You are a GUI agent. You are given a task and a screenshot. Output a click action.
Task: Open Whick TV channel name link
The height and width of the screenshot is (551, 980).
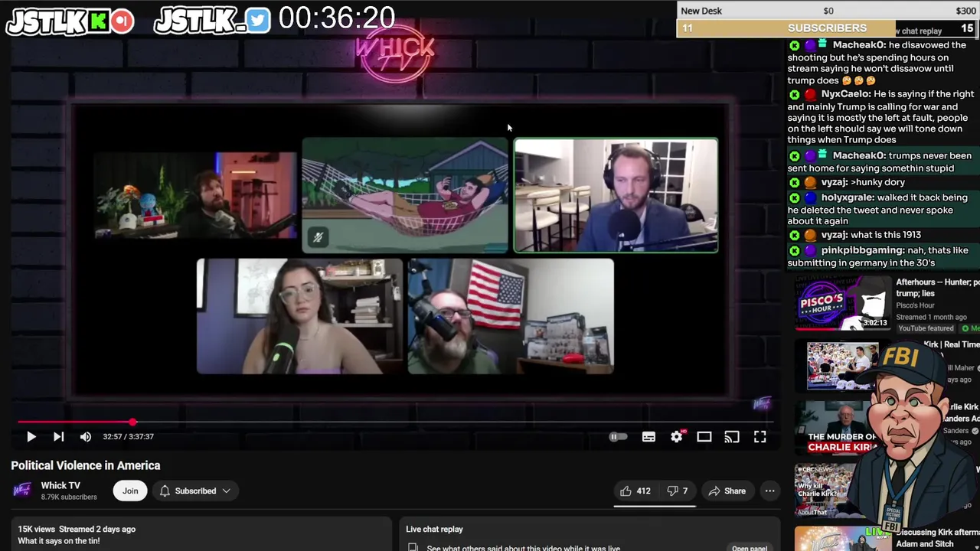coord(60,485)
